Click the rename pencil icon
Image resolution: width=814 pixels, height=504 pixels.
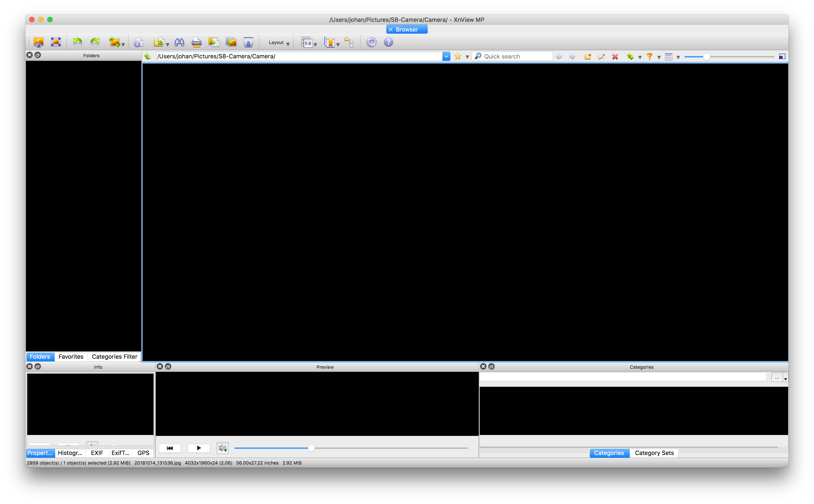click(x=601, y=57)
